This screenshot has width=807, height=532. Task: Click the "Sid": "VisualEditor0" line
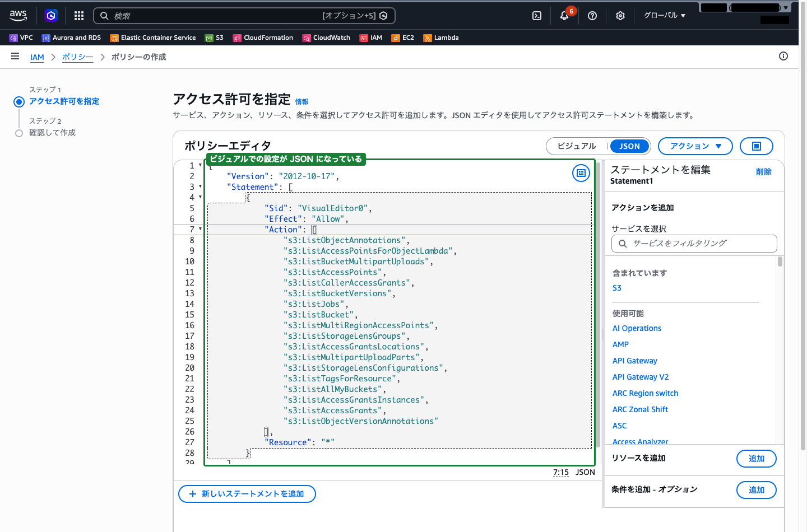(x=318, y=208)
